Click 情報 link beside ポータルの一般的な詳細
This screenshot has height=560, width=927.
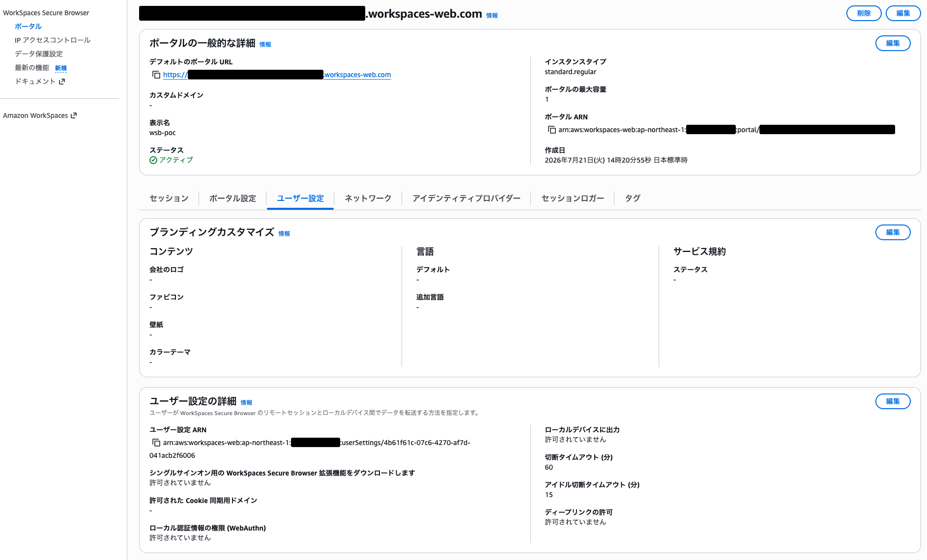[265, 45]
